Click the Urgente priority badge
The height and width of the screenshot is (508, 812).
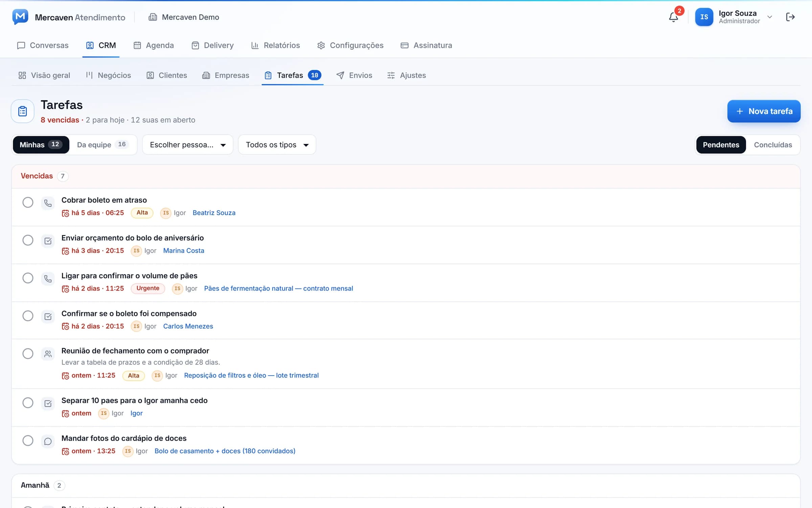click(148, 288)
